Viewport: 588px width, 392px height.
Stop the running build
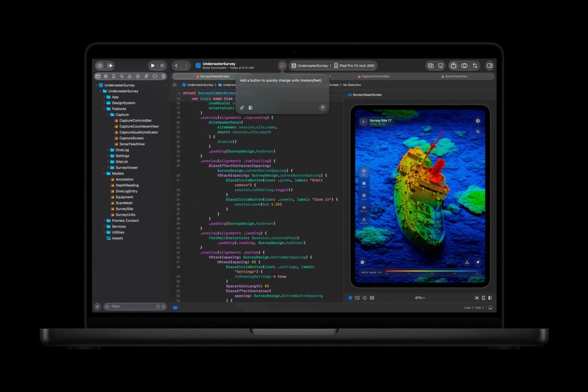point(162,66)
